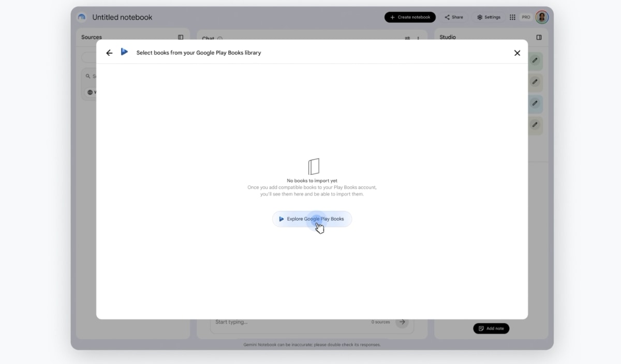Click Add note in Studio panel

(491, 328)
